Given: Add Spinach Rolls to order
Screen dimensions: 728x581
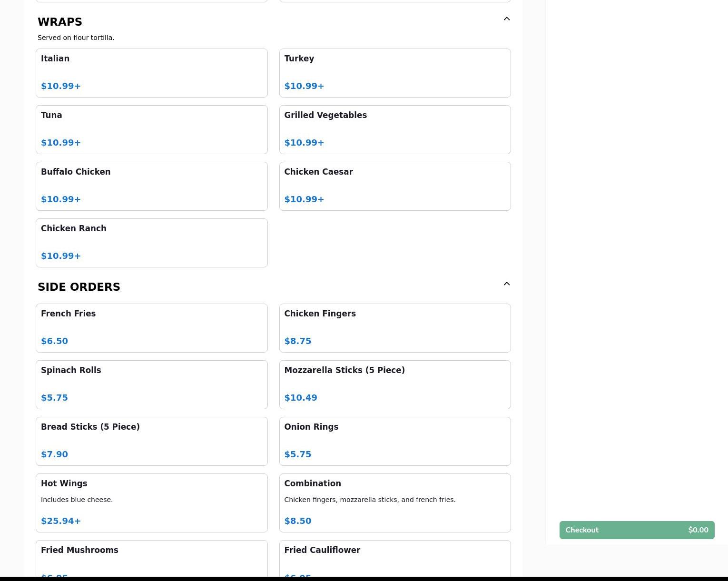Looking at the screenshot, I should coord(151,384).
